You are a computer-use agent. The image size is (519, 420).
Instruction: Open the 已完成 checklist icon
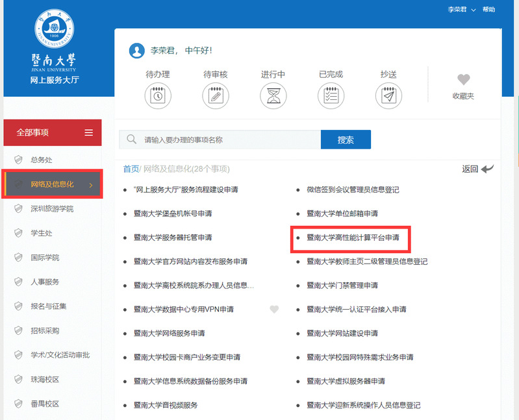331,96
